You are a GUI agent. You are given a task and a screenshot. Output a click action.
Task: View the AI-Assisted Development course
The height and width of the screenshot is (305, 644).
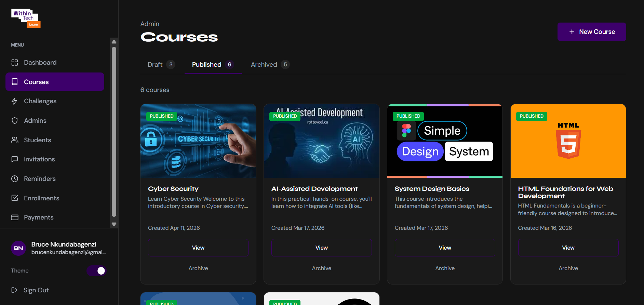(322, 248)
